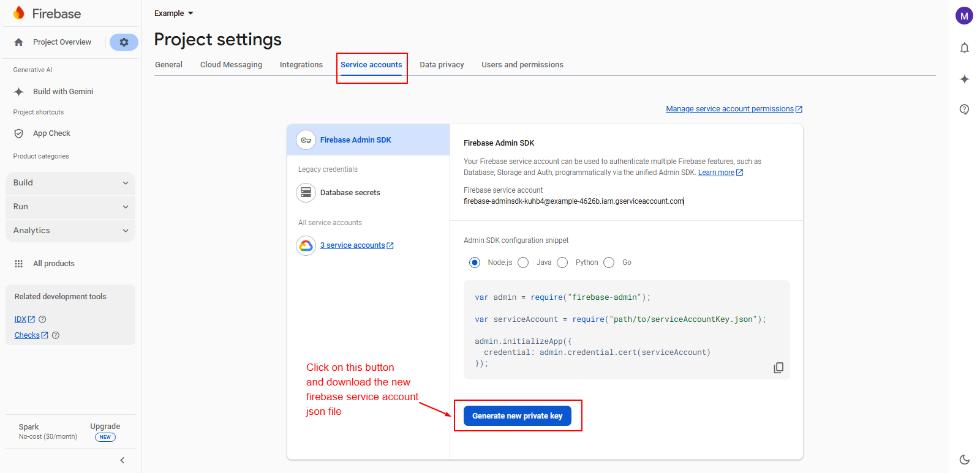Screen dimensions: 980x473
Task: Open the project settings gear icon
Action: coord(124,42)
